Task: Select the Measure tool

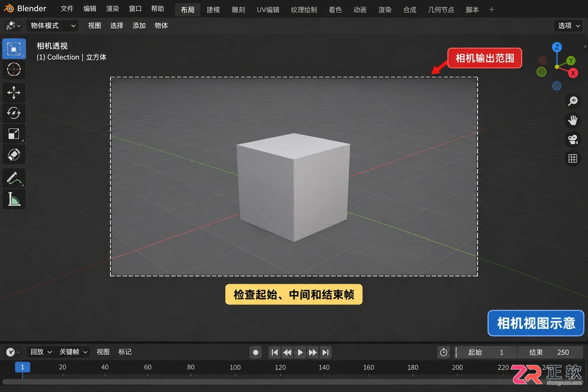Action: pyautogui.click(x=14, y=199)
